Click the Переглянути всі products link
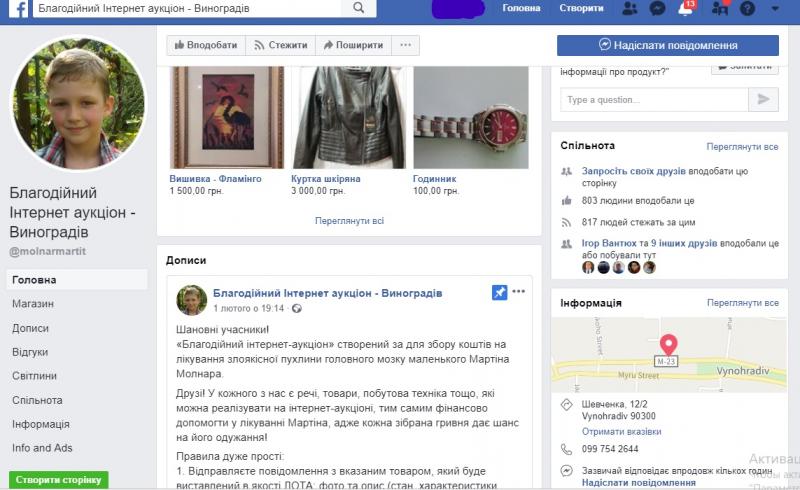The width and height of the screenshot is (800, 490). tap(349, 220)
